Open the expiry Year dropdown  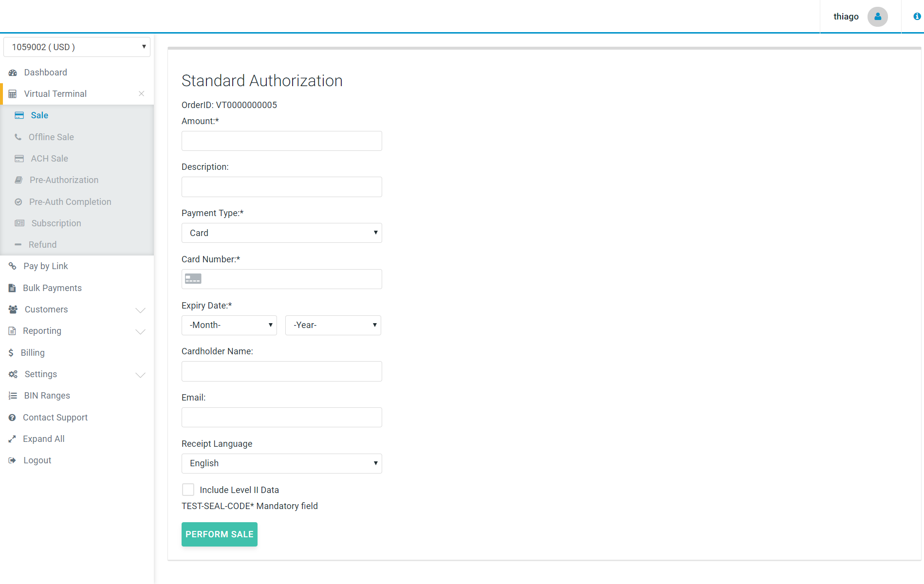[333, 325]
